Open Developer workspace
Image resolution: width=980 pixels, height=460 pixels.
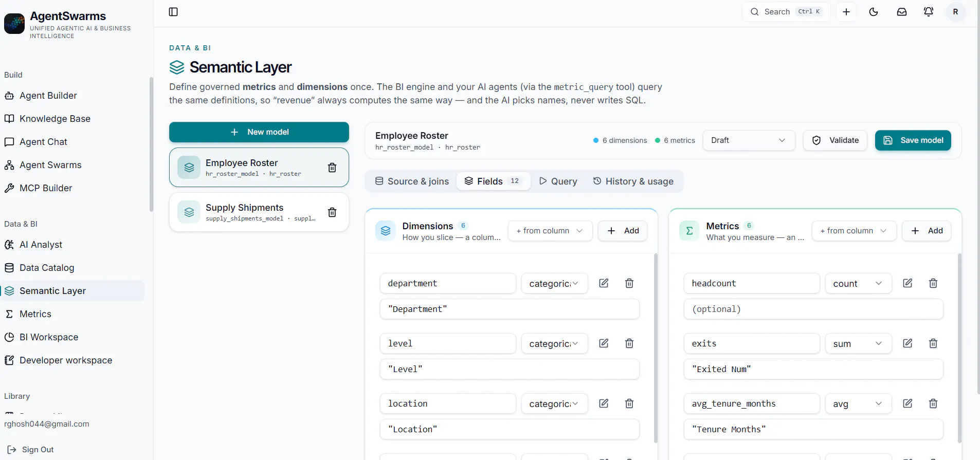[72, 360]
